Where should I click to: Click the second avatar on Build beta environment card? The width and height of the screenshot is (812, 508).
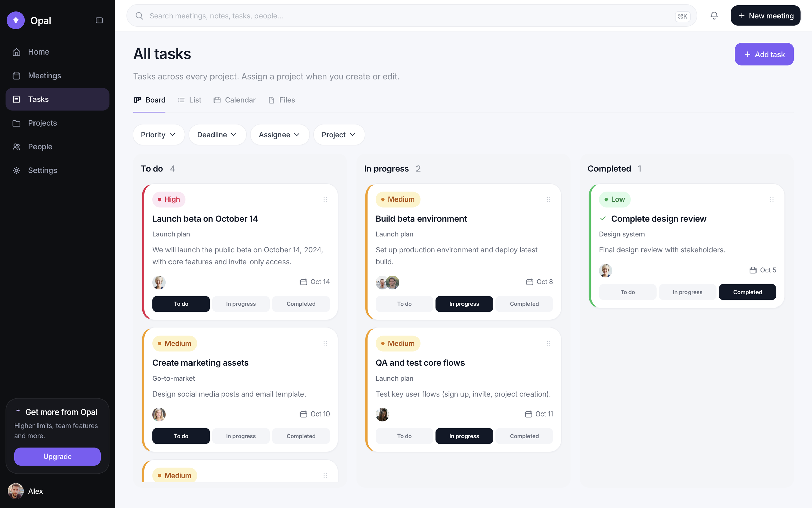(x=392, y=282)
